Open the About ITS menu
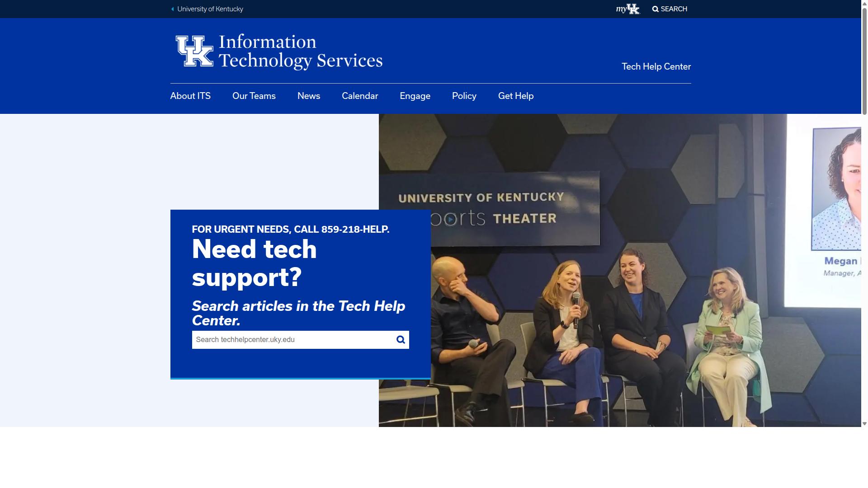The width and height of the screenshot is (868, 488). pos(190,96)
